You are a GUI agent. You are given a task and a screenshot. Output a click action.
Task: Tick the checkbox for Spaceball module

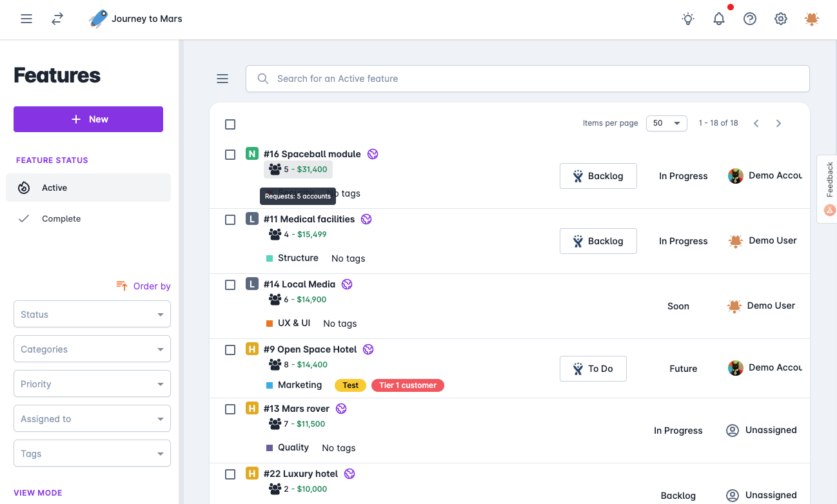230,155
